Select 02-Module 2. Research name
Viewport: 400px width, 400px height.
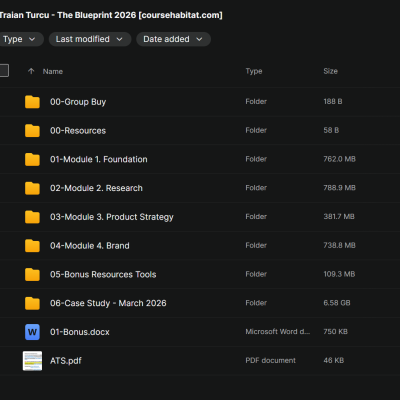pos(96,188)
